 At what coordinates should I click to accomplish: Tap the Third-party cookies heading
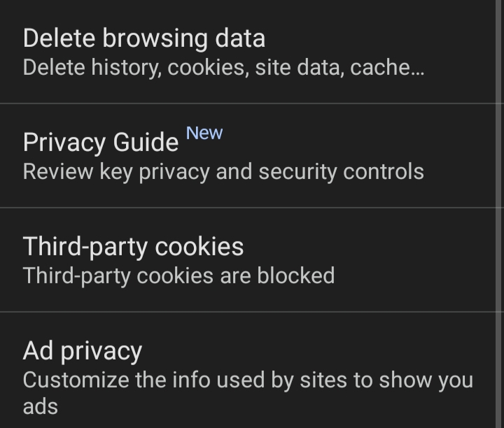[x=134, y=246]
